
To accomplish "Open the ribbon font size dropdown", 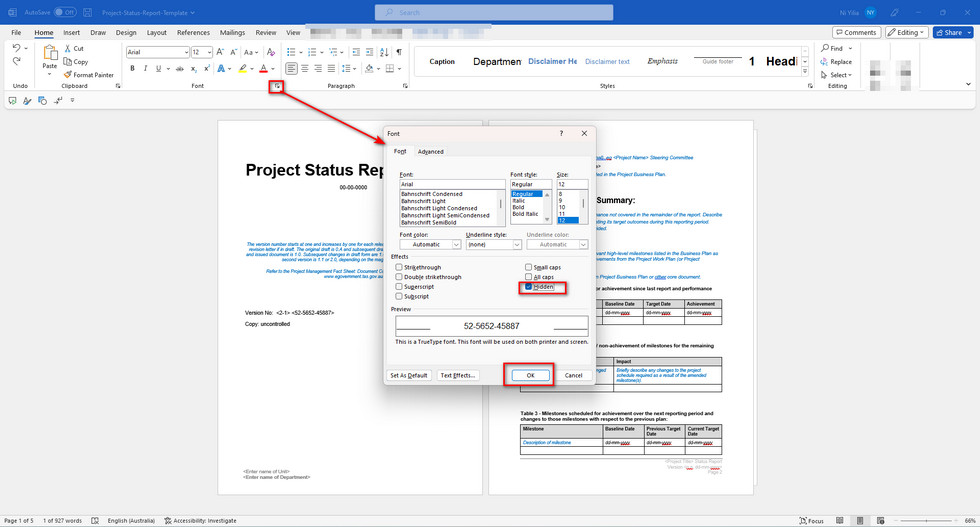I will click(209, 52).
